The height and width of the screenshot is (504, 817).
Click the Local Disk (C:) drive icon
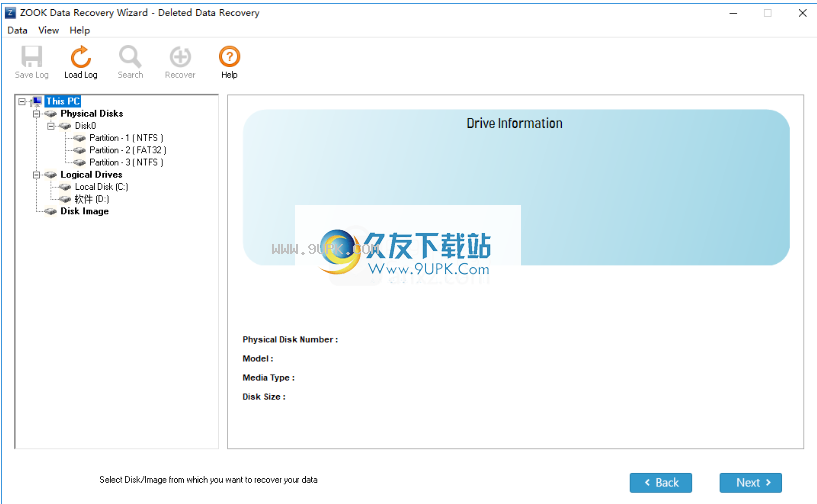(65, 187)
